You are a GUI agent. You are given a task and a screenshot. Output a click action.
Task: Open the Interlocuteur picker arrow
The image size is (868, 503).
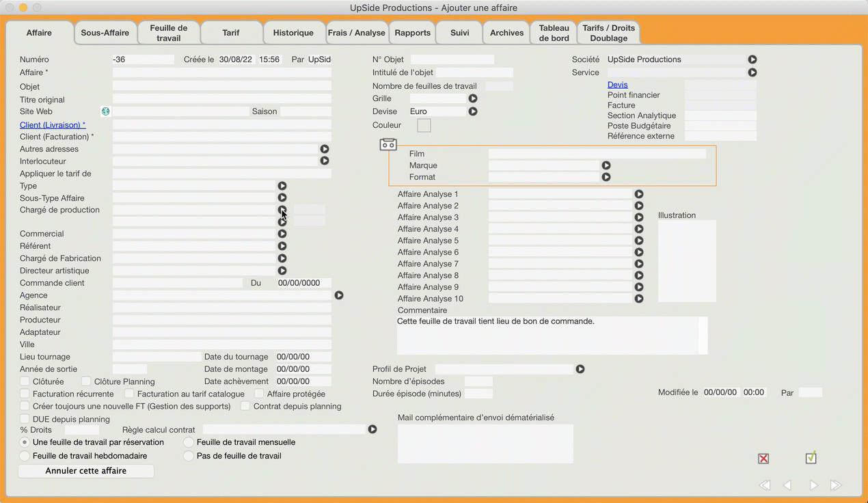(x=325, y=161)
